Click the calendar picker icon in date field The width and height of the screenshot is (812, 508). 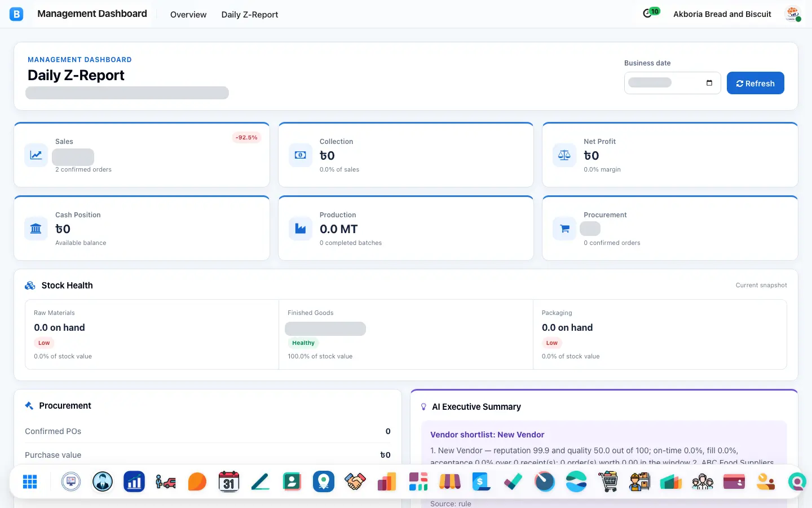709,83
